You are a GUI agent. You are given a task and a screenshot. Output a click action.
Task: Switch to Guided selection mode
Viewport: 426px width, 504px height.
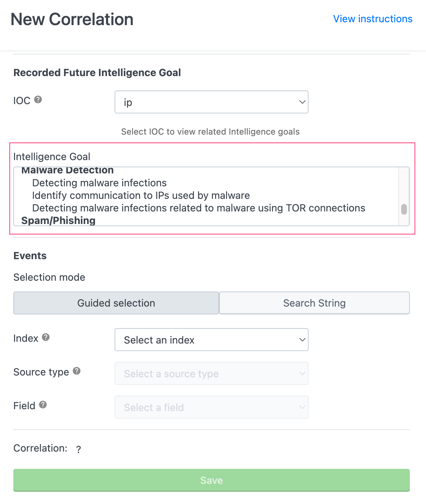116,303
